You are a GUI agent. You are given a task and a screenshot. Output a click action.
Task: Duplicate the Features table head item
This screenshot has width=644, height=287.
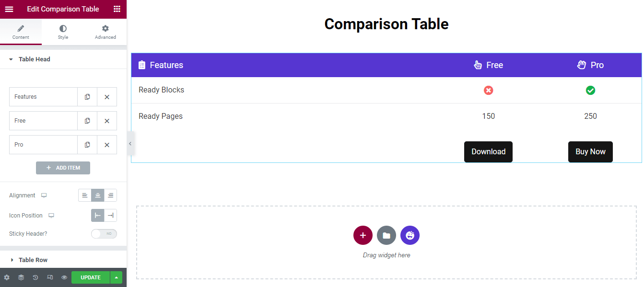pos(87,97)
